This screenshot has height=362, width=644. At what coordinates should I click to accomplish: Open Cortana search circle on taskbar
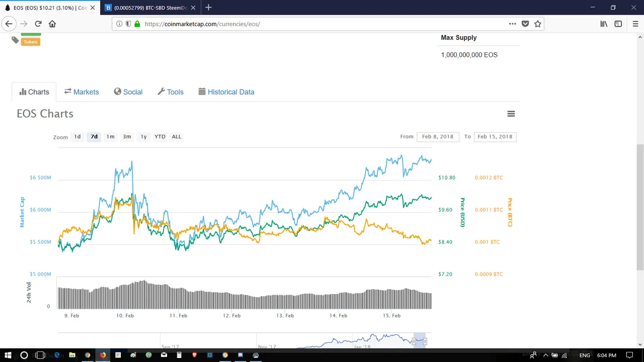pos(24,355)
